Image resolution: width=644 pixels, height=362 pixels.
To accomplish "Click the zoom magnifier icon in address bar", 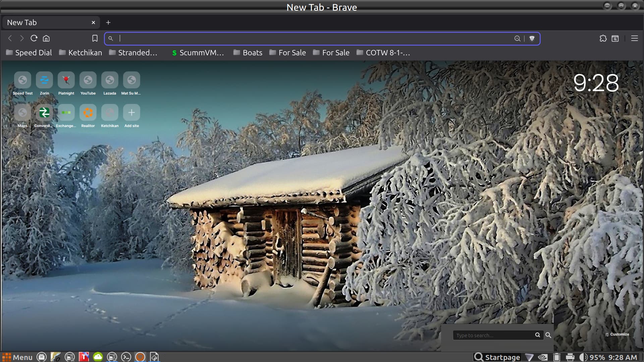I will [x=517, y=38].
